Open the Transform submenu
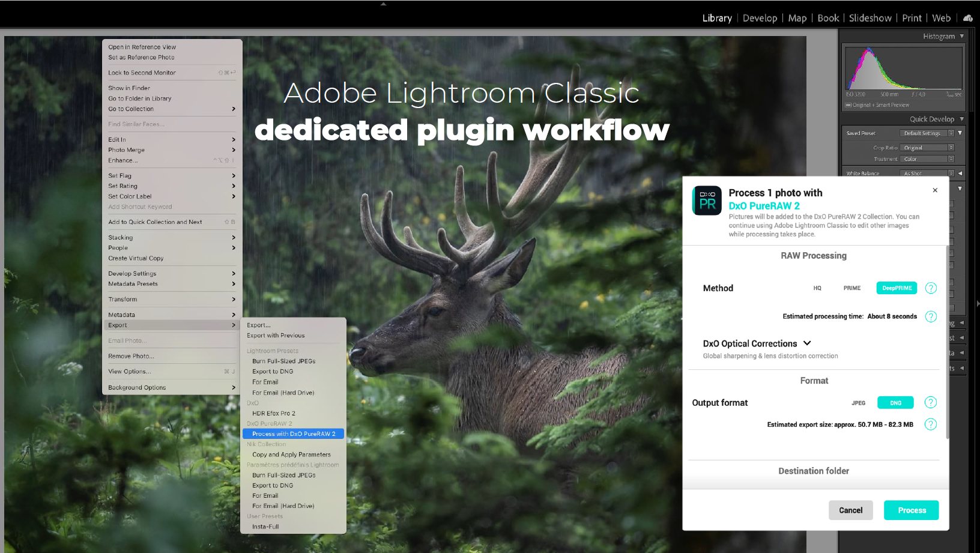980x553 pixels. click(172, 299)
